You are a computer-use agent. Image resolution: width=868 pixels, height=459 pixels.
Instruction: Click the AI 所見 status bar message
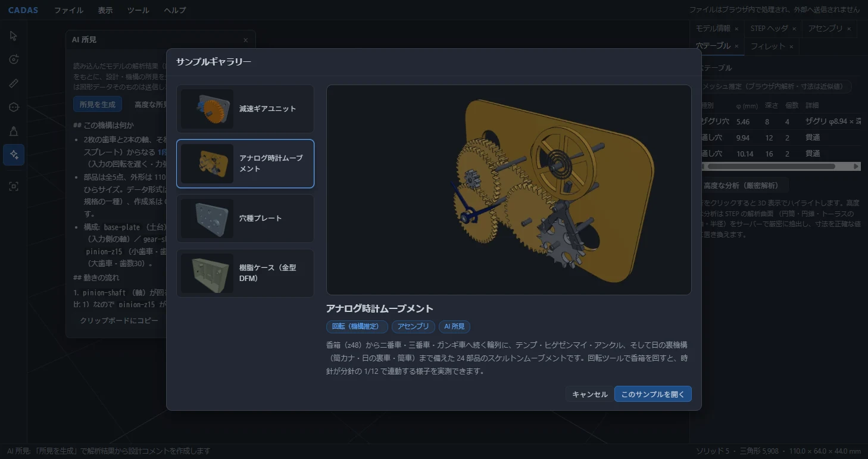pyautogui.click(x=108, y=451)
